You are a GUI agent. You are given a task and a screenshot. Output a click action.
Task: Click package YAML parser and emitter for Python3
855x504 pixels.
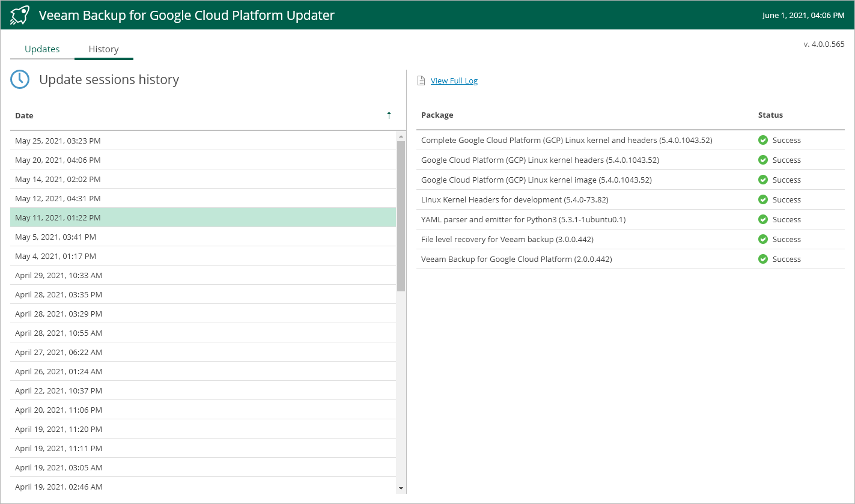coord(523,219)
